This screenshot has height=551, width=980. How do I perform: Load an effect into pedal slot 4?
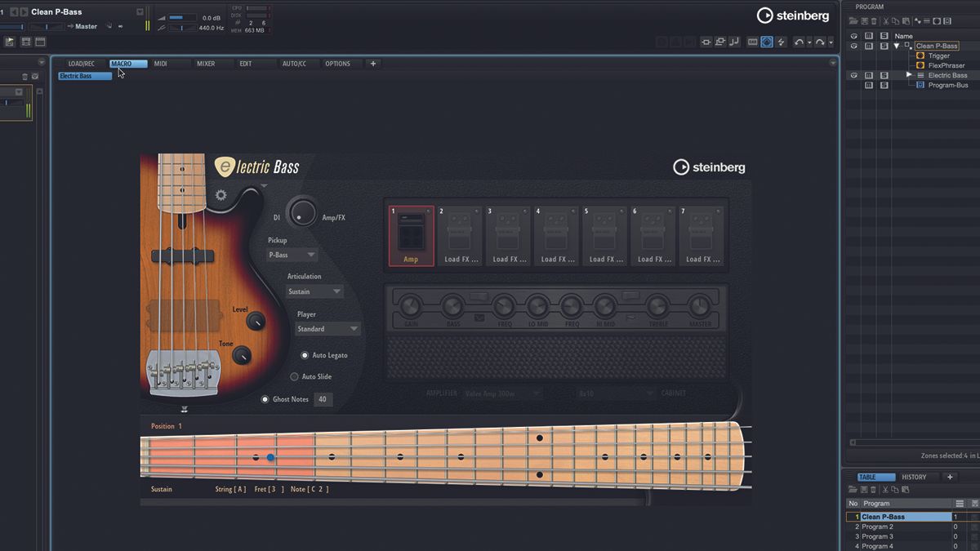pyautogui.click(x=555, y=236)
